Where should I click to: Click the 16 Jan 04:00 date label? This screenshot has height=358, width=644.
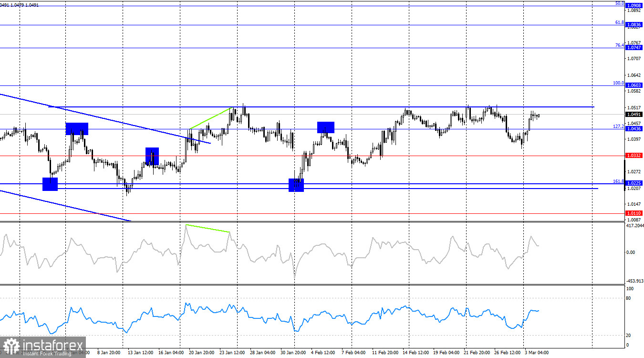point(171,353)
